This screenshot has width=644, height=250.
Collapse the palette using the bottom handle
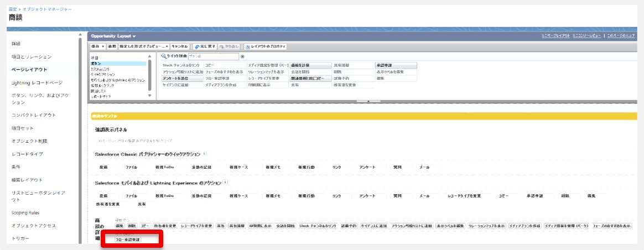(365, 101)
